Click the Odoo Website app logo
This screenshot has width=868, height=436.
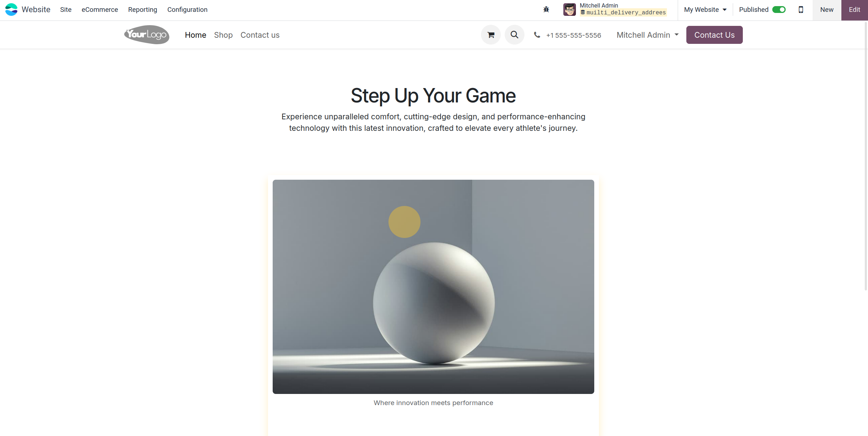[11, 10]
